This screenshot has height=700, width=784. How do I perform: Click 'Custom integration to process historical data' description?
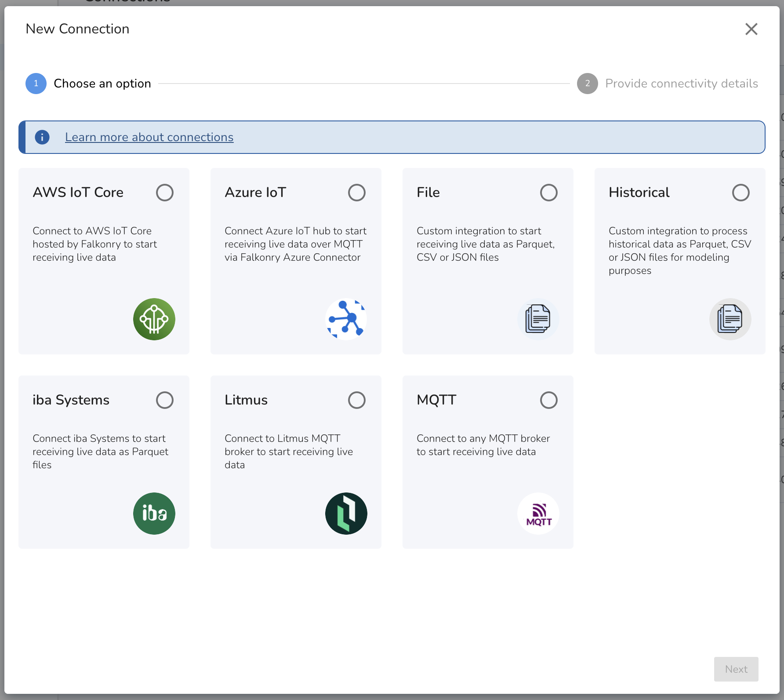click(680, 251)
